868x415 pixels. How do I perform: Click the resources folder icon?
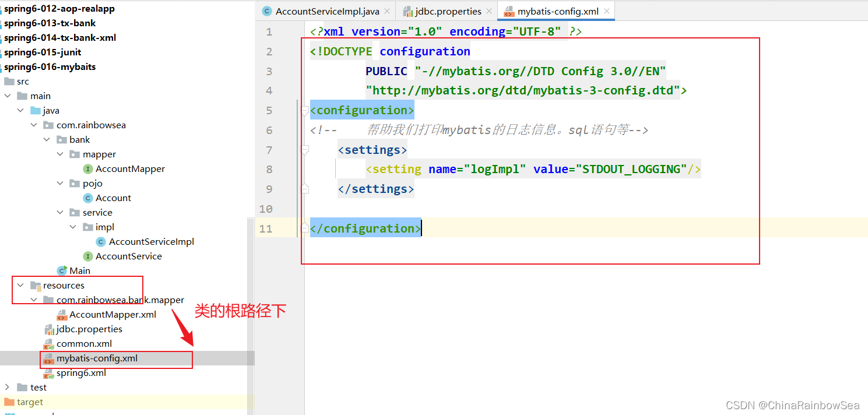tap(36, 286)
